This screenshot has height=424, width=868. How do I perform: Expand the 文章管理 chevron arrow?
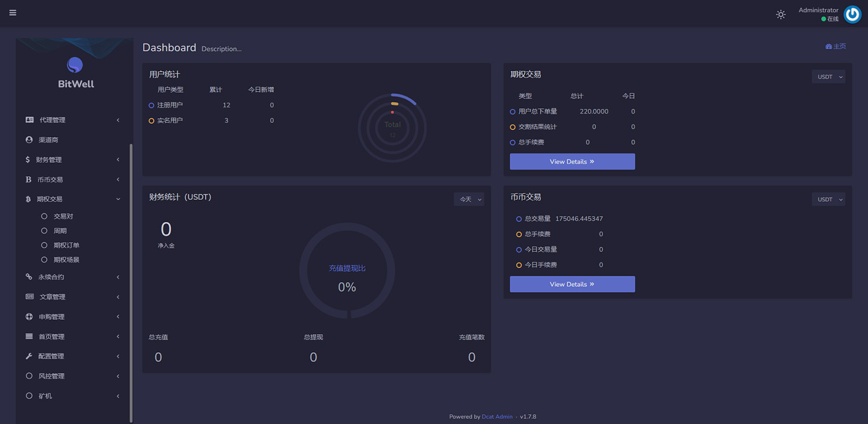(x=118, y=297)
